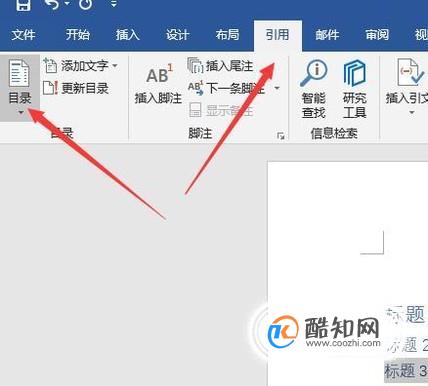Screen dimensions: 428x386
Task: Open the undo history dropdown arrow
Action: coord(68,4)
